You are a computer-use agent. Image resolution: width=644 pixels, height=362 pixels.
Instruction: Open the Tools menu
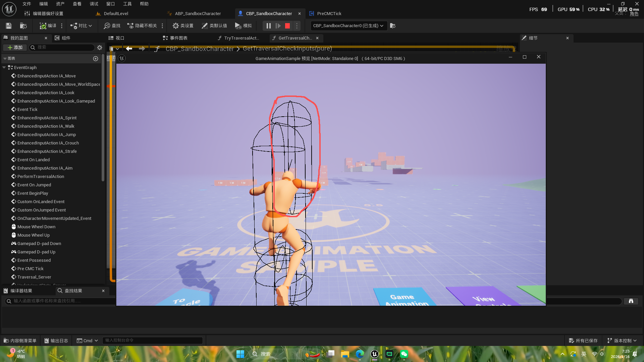(x=127, y=4)
